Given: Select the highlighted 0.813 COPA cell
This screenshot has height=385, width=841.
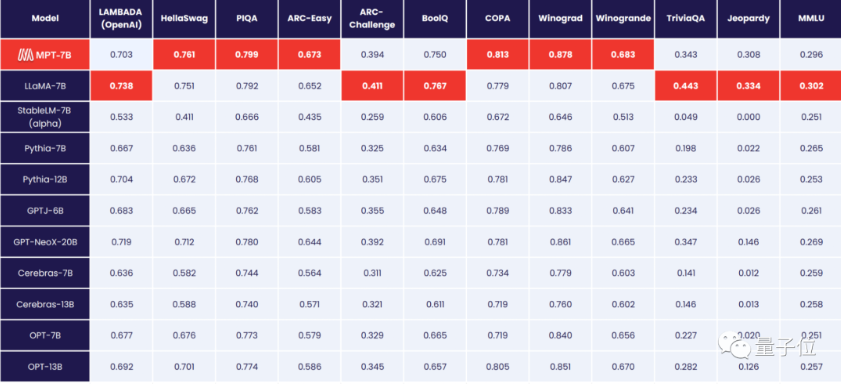Looking at the screenshot, I should (497, 54).
